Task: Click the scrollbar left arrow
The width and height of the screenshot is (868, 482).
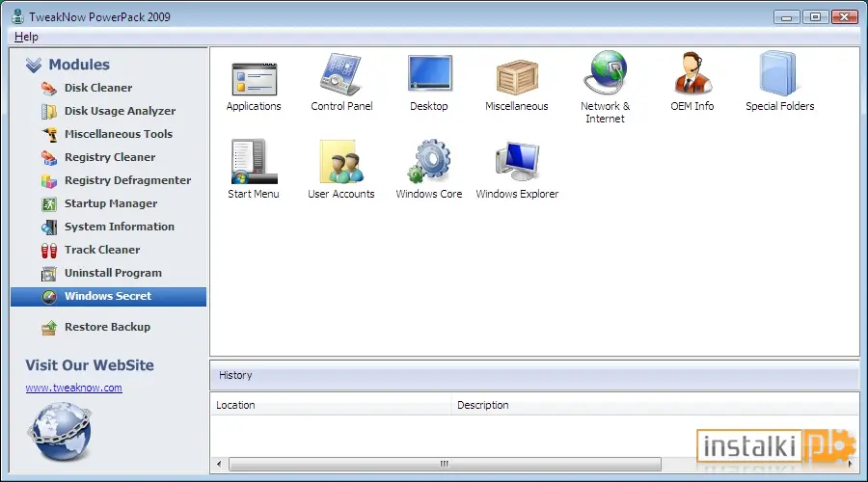Action: coord(219,464)
